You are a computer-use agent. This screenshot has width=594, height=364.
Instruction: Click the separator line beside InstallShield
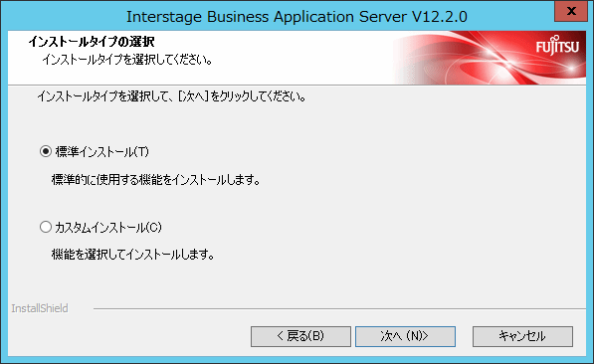339,308
